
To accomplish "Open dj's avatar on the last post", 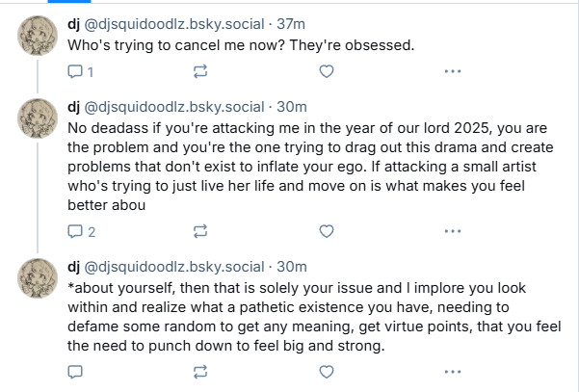I will pos(38,278).
